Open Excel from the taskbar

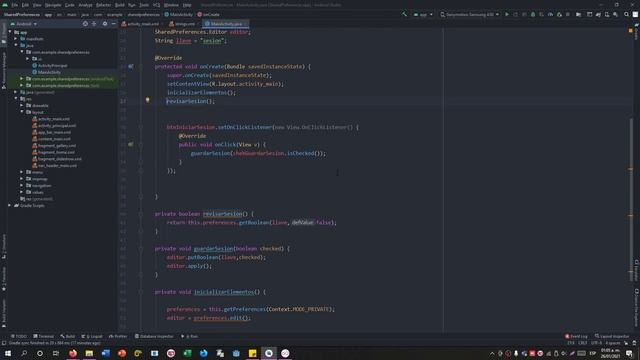[x=187, y=353]
